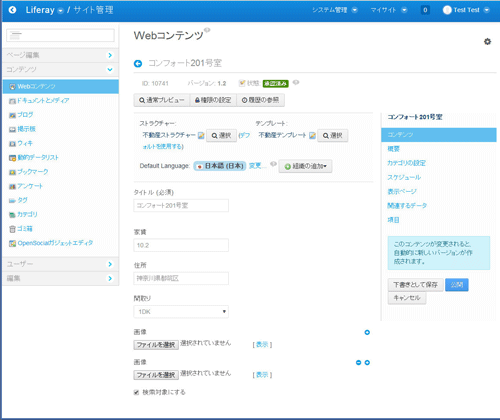
Task: Click the 住所 input field
Action: click(181, 278)
